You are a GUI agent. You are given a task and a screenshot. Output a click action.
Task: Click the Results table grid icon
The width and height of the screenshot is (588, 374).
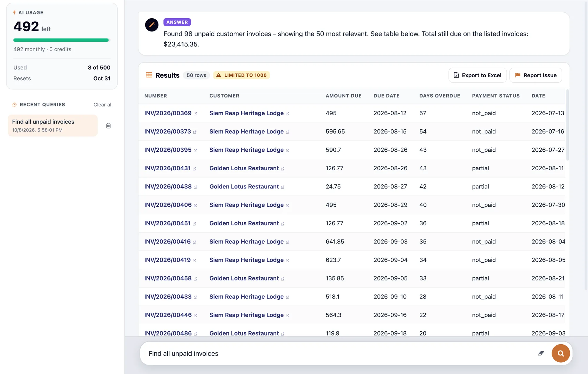[149, 75]
